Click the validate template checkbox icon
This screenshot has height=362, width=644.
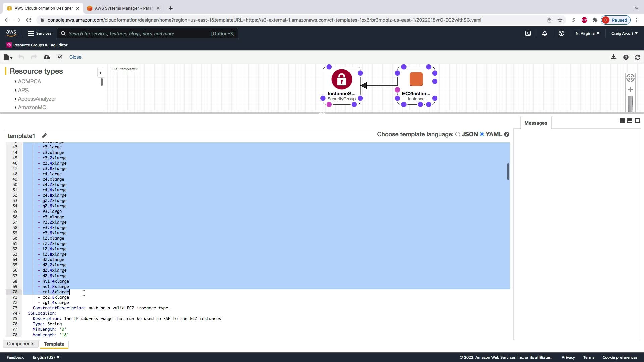point(59,57)
